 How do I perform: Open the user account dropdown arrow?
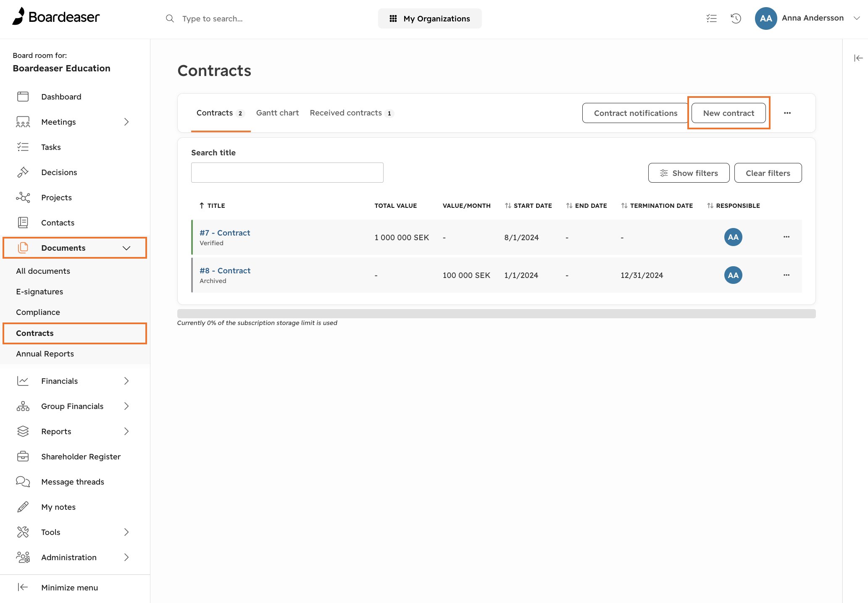857,18
